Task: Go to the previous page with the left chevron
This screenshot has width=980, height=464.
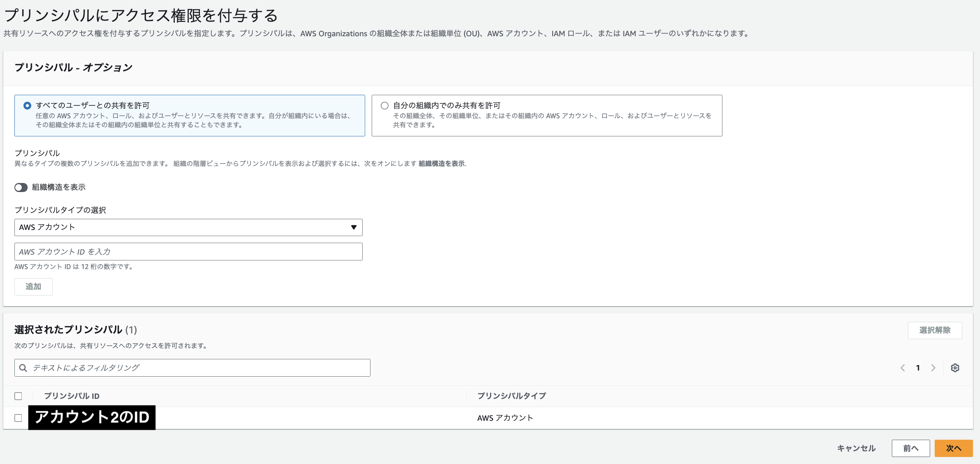Action: tap(903, 368)
